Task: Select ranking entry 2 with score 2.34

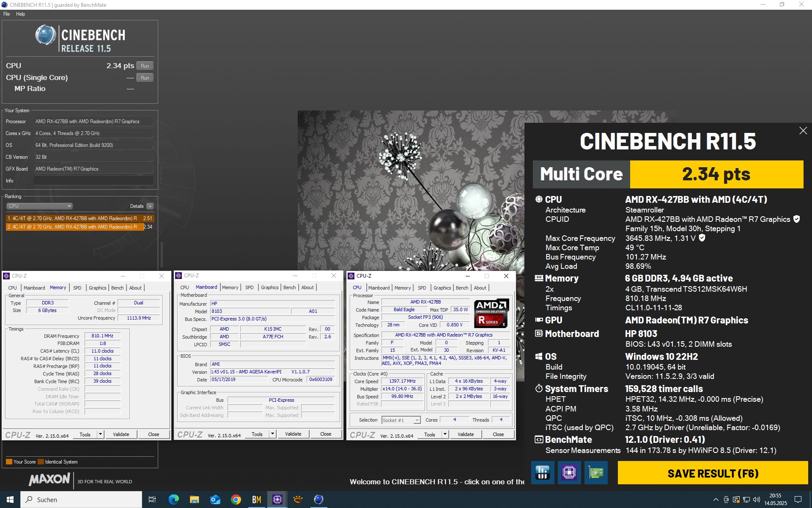Action: pyautogui.click(x=80, y=227)
